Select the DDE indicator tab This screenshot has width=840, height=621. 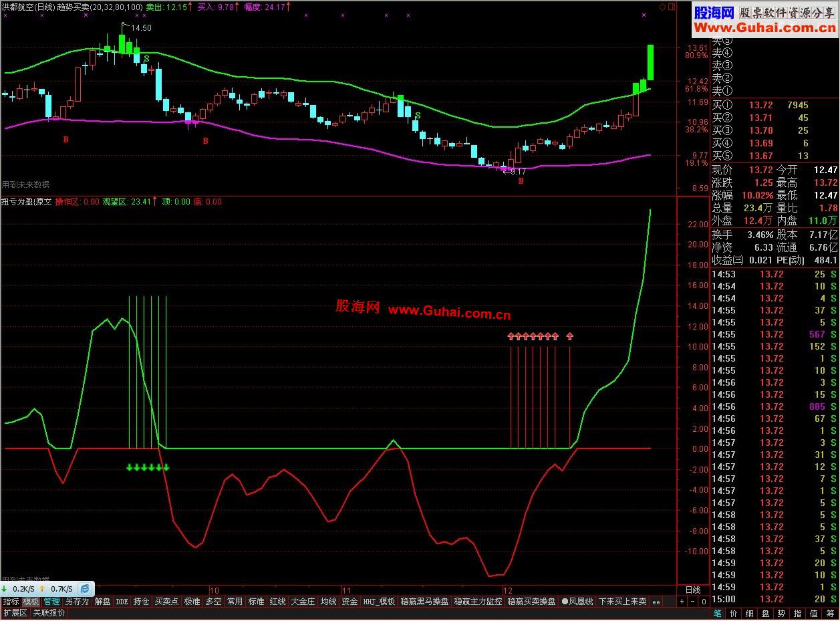click(x=122, y=602)
